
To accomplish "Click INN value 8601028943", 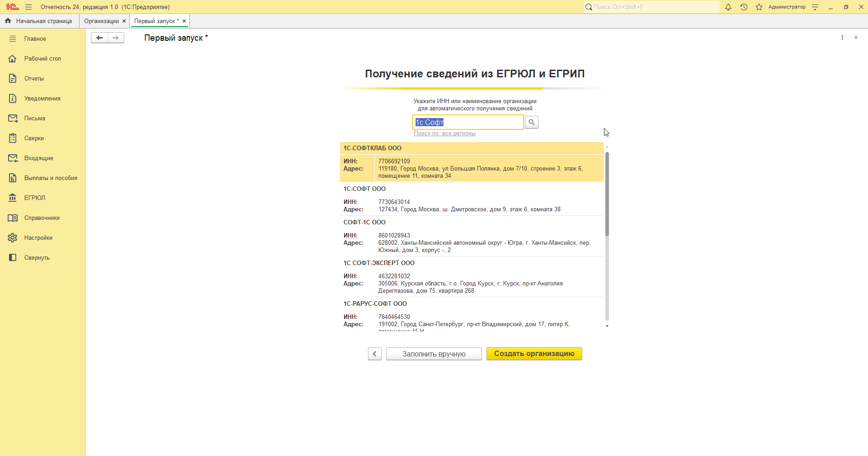I will 394,236.
